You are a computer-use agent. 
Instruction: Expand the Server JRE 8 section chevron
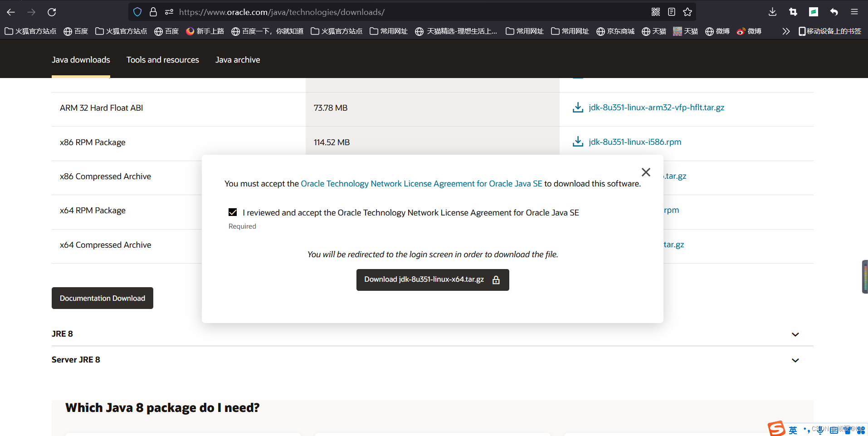pos(795,360)
